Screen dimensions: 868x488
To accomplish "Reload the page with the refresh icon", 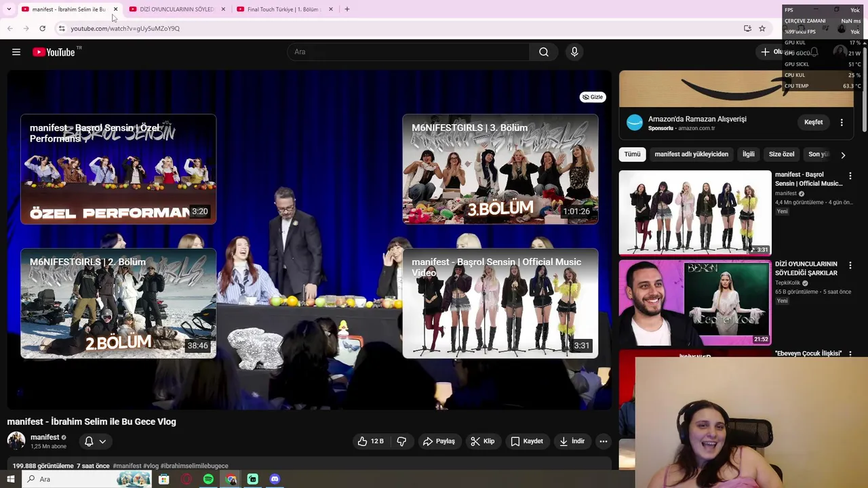I will tap(42, 28).
